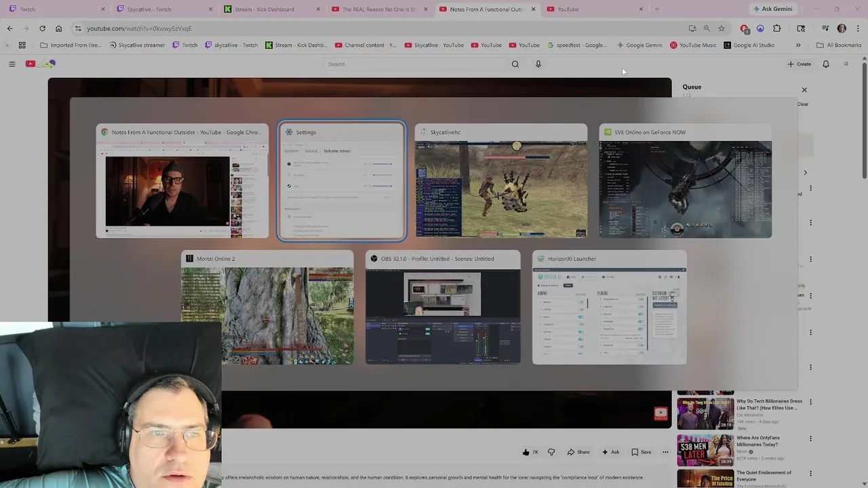Switch to the OBS 32.1.0 window
Viewport: 868px width, 488px height.
click(x=443, y=308)
